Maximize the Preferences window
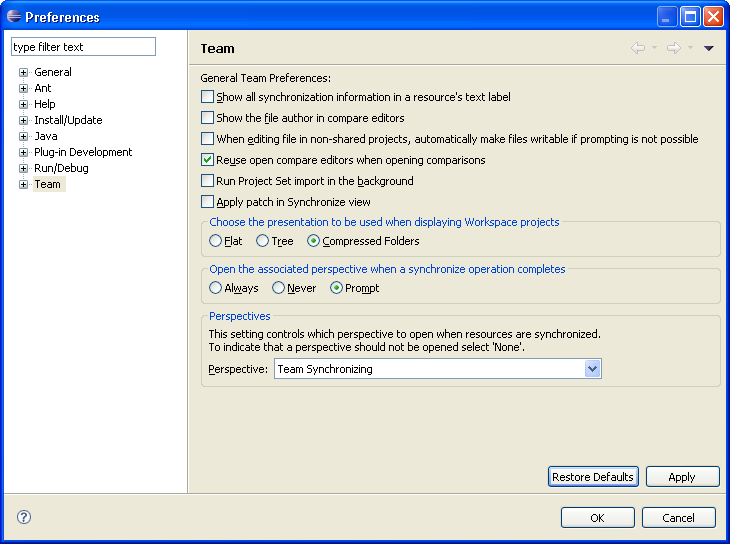This screenshot has height=544, width=730. click(690, 17)
